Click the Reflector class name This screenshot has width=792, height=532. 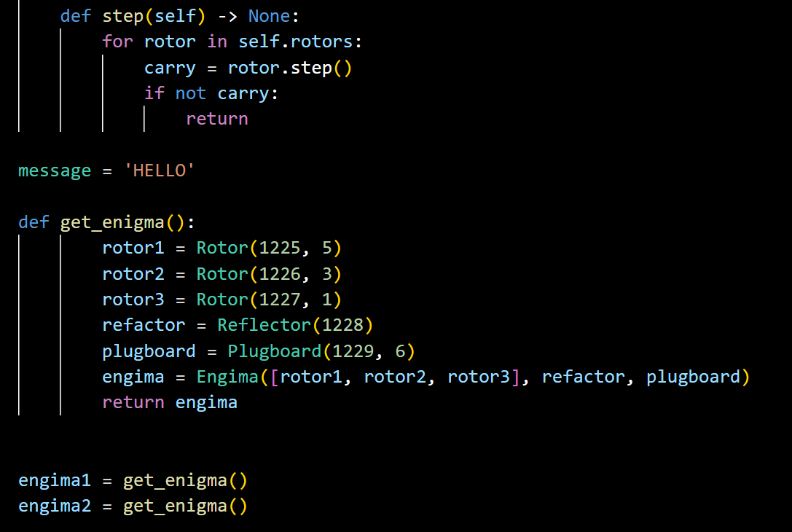point(264,325)
